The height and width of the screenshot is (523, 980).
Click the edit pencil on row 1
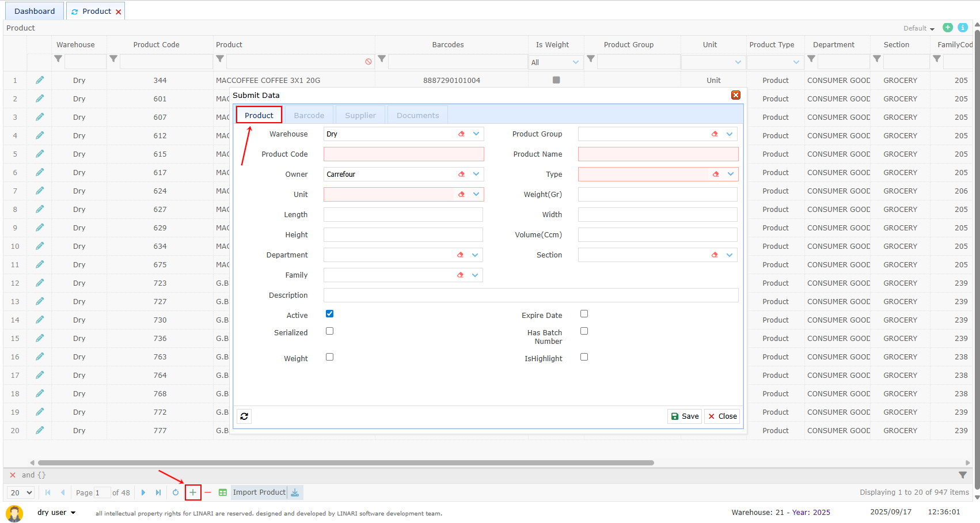pos(40,80)
